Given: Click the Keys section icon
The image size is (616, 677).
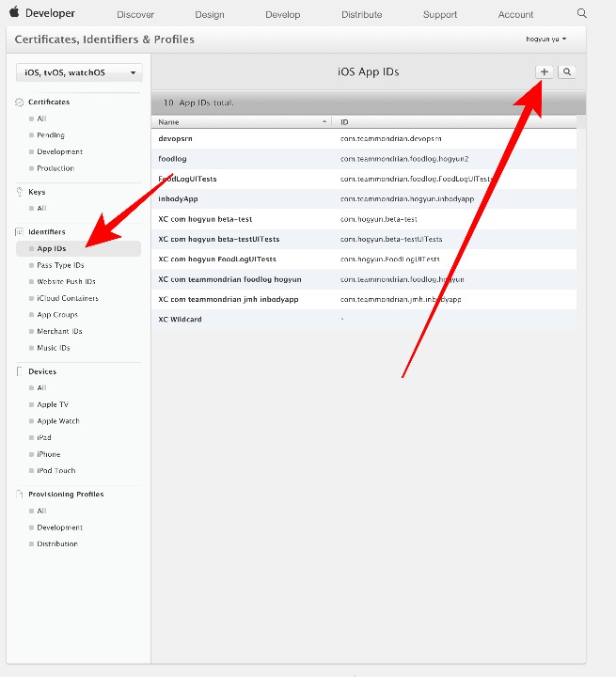Looking at the screenshot, I should [20, 192].
